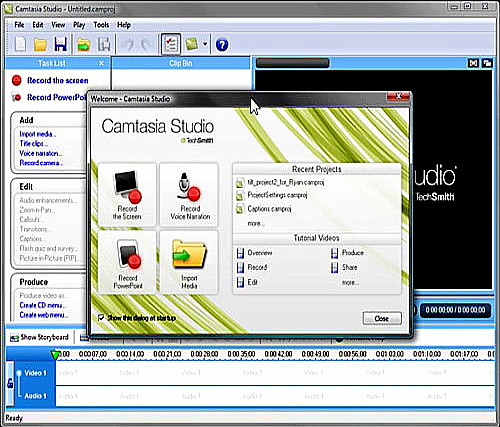The height and width of the screenshot is (427, 500).
Task: Click the Open project folder icon
Action: [40, 44]
